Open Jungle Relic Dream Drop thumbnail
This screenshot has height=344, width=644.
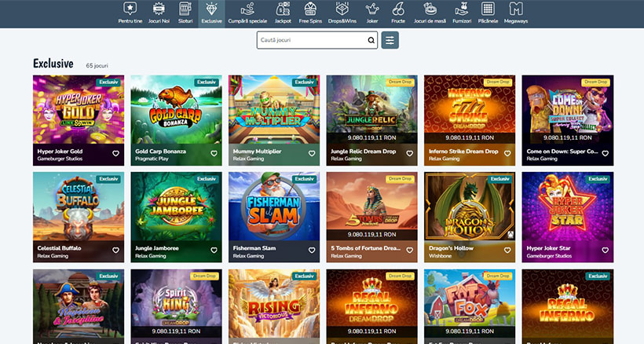coord(371,109)
